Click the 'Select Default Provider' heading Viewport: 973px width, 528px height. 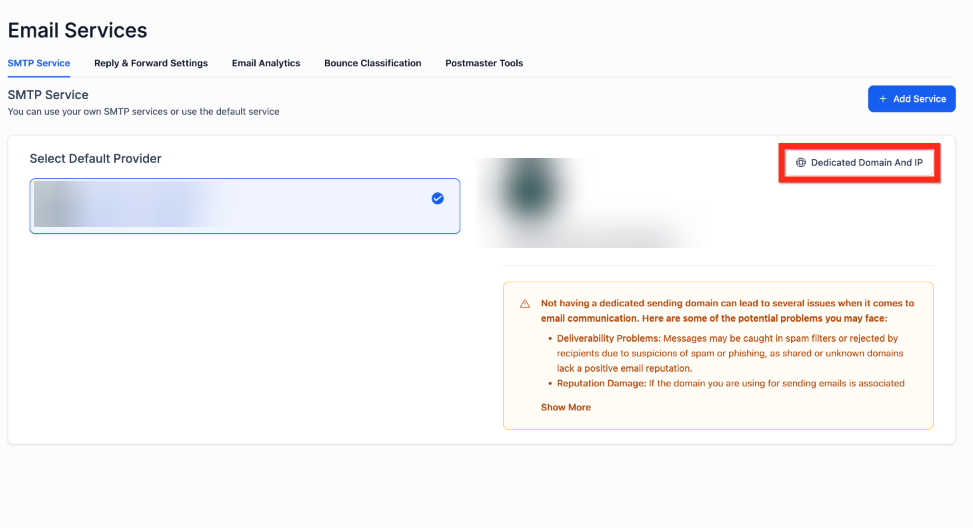[96, 159]
